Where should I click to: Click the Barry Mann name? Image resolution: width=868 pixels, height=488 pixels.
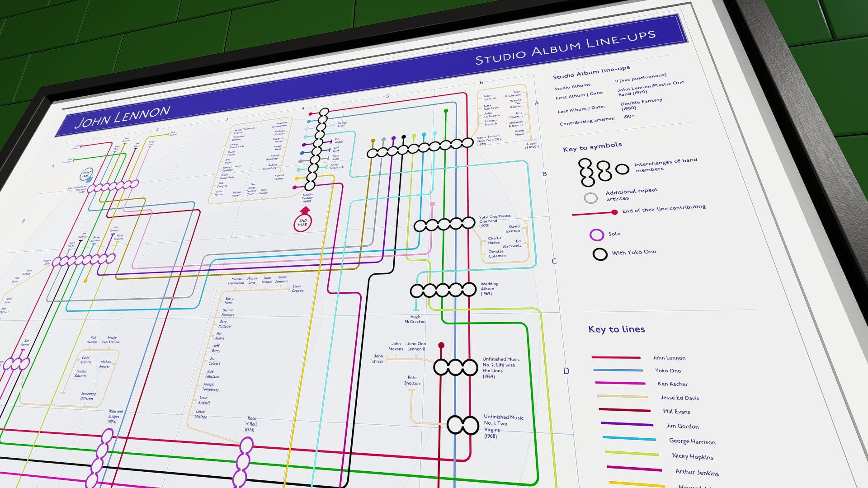pyautogui.click(x=229, y=300)
